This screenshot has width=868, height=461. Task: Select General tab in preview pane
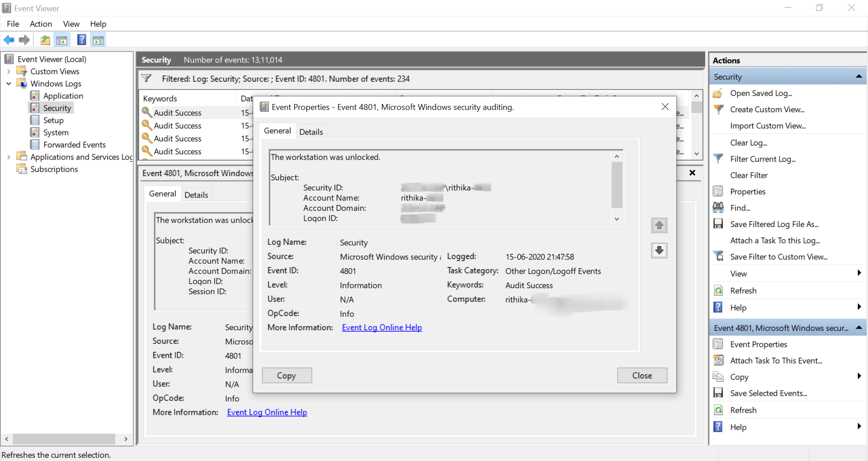coord(163,194)
